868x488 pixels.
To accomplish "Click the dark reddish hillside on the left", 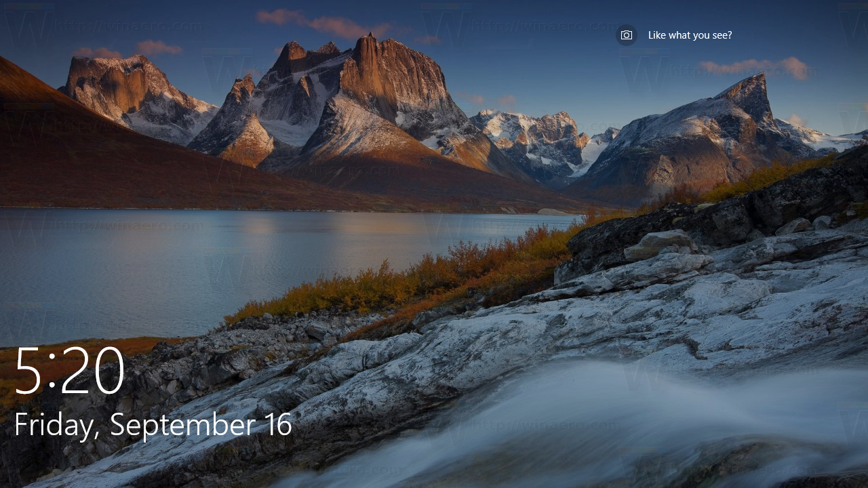I will [102, 163].
